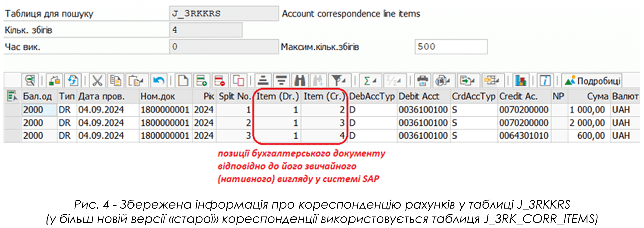
Task: Click the Find next binoculars icon
Action: click(318, 81)
